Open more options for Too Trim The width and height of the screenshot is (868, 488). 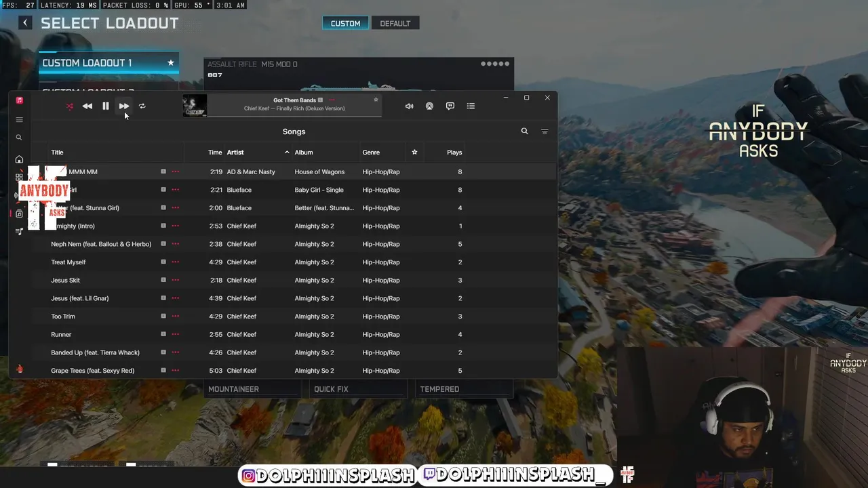(x=176, y=317)
